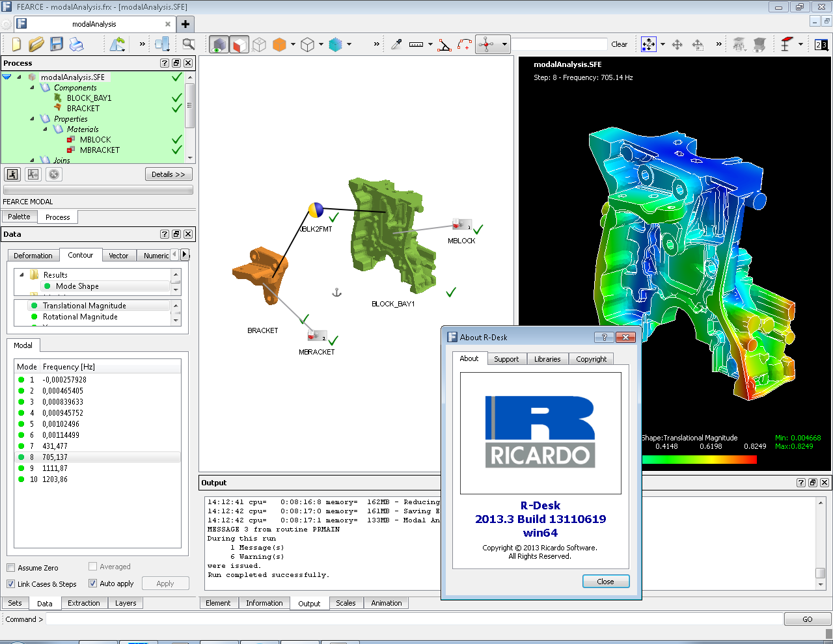This screenshot has height=644, width=833.
Task: Click the angle measurement tool icon
Action: [x=444, y=45]
